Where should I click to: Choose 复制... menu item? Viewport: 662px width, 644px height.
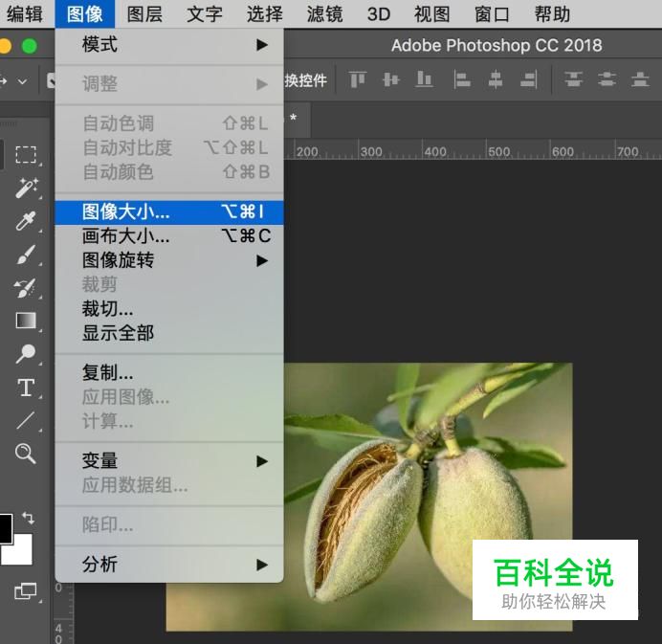pyautogui.click(x=169, y=373)
